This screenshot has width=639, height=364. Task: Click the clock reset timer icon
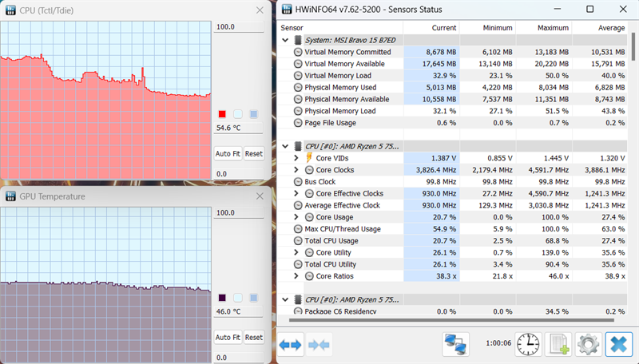click(528, 345)
